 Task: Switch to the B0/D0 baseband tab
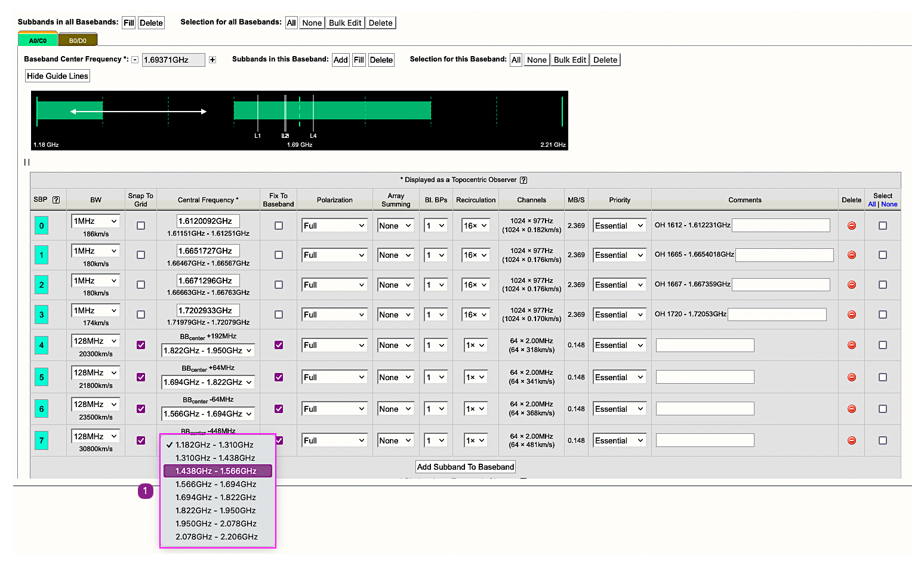pos(78,41)
